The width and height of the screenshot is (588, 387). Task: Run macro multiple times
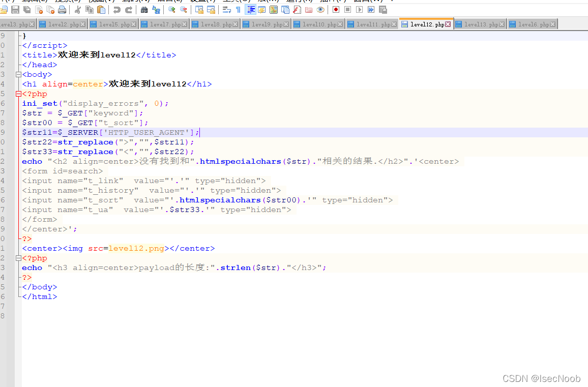point(371,9)
